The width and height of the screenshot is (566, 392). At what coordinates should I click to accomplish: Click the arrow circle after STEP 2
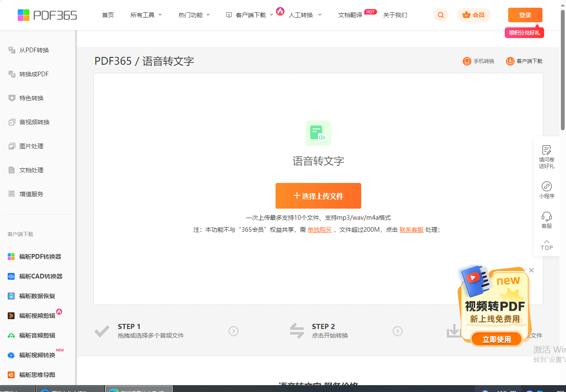click(x=398, y=331)
